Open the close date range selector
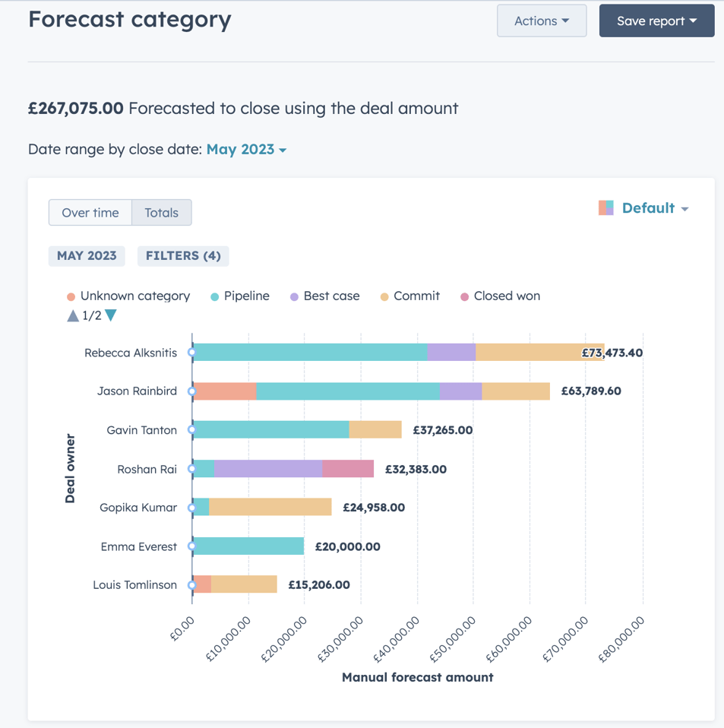Screen dimensions: 724x728 [240, 150]
